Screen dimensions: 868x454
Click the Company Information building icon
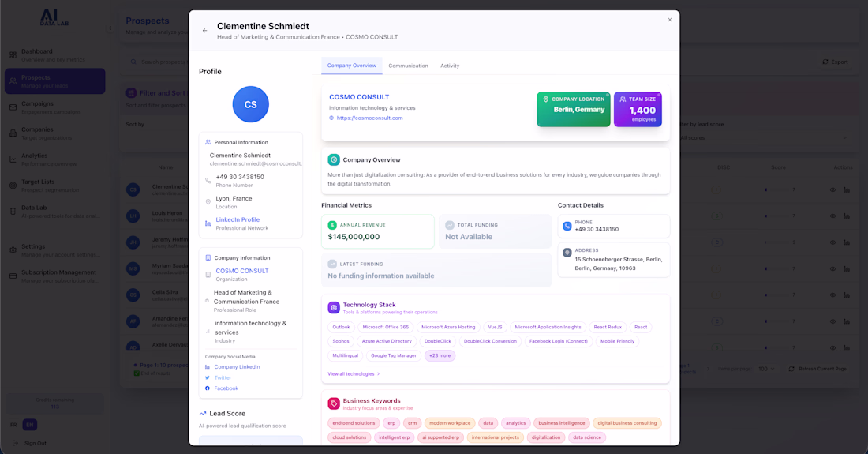(208, 258)
